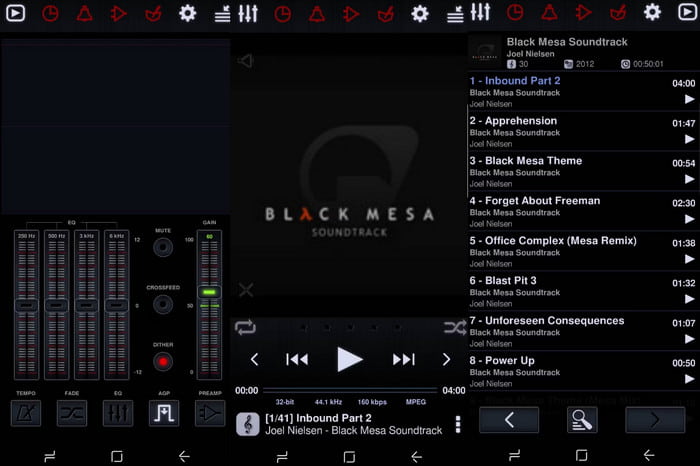
Task: Skip to the previous track
Action: tap(297, 359)
